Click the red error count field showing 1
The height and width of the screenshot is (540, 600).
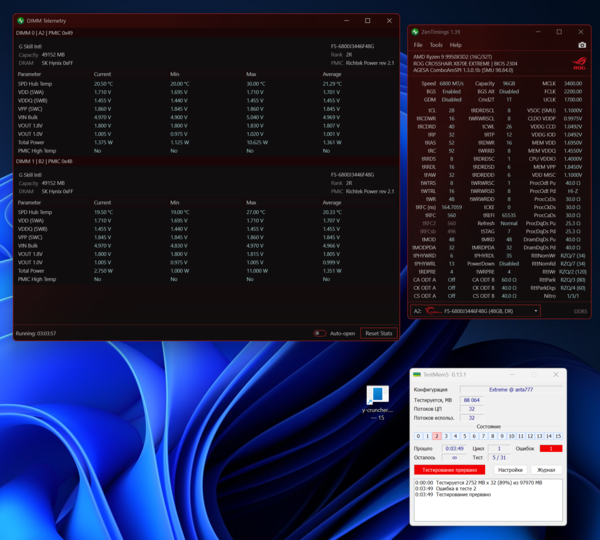tap(551, 449)
